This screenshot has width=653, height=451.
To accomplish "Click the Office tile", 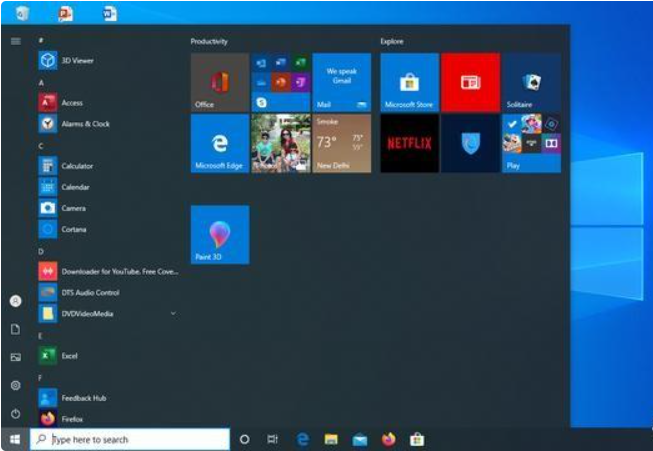I will click(x=220, y=82).
